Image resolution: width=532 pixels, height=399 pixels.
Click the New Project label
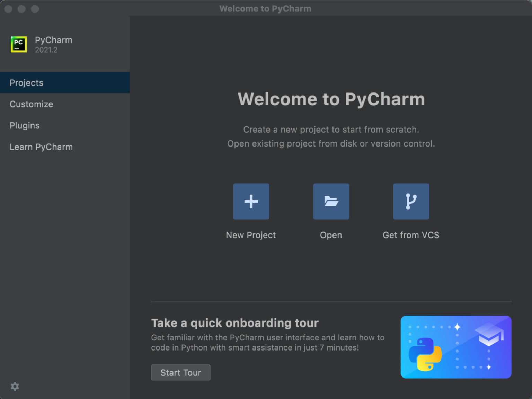(x=251, y=235)
